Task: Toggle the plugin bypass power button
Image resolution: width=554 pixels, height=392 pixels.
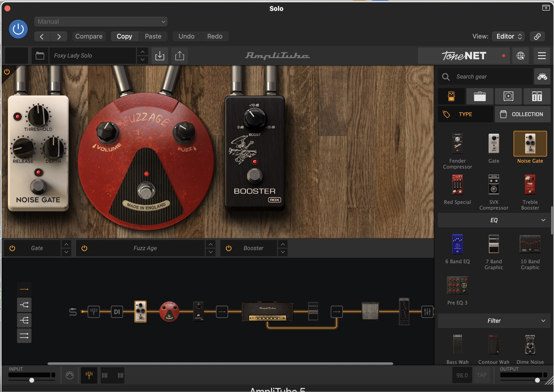Action: (18, 29)
